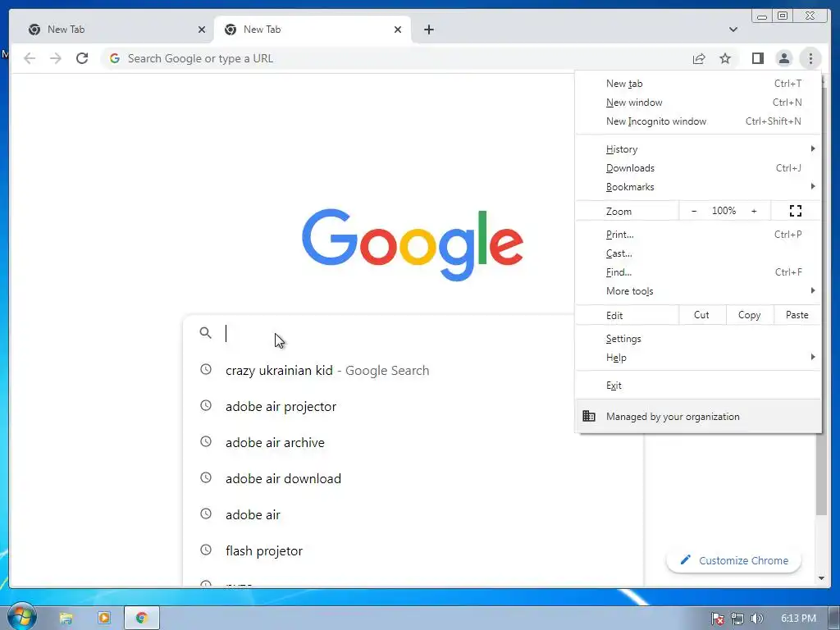This screenshot has height=630, width=840.
Task: Click the Cut button in Edit row
Action: (x=702, y=315)
